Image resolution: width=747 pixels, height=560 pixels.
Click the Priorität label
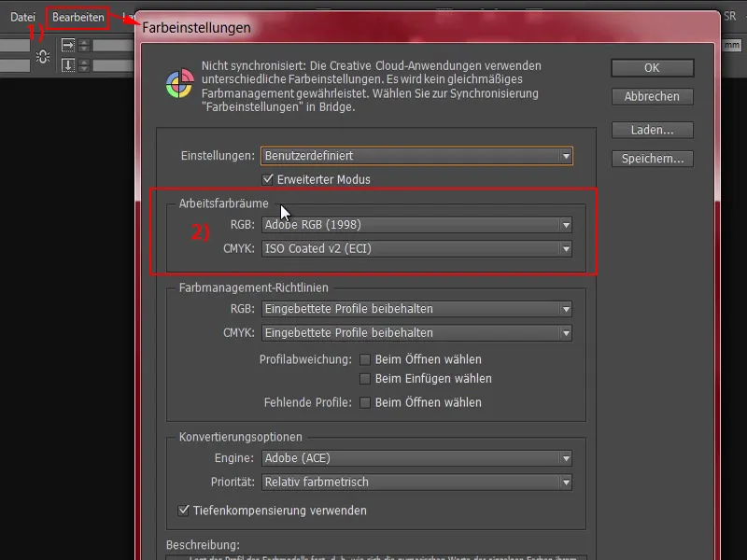(x=233, y=482)
